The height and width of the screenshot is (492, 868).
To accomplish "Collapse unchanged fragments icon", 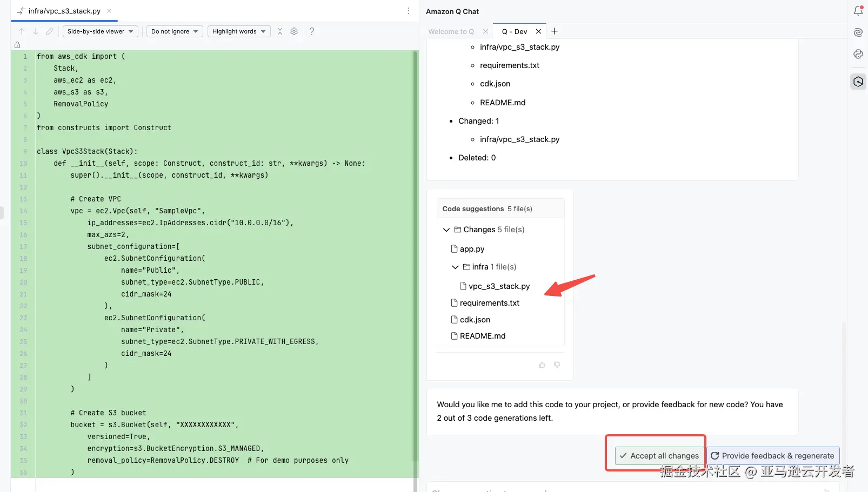I will (x=280, y=31).
